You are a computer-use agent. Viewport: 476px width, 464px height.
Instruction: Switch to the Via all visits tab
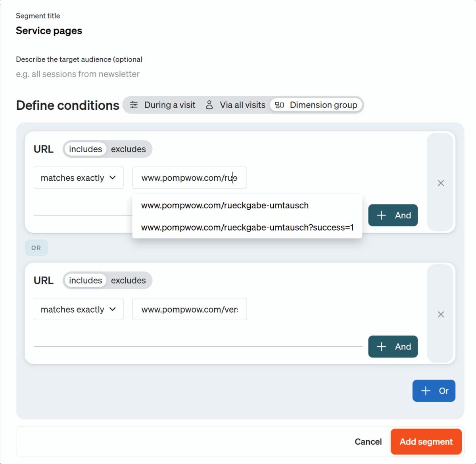(x=242, y=105)
